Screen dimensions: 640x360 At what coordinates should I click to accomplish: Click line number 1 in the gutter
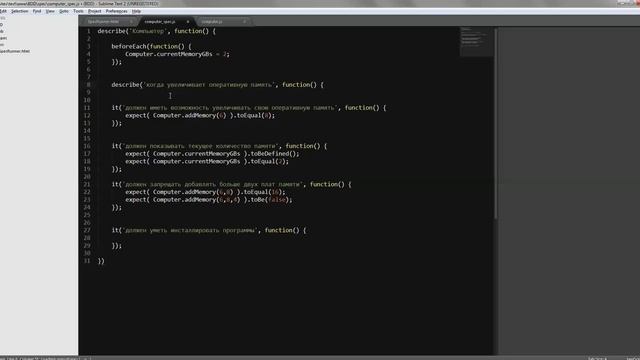(x=89, y=31)
